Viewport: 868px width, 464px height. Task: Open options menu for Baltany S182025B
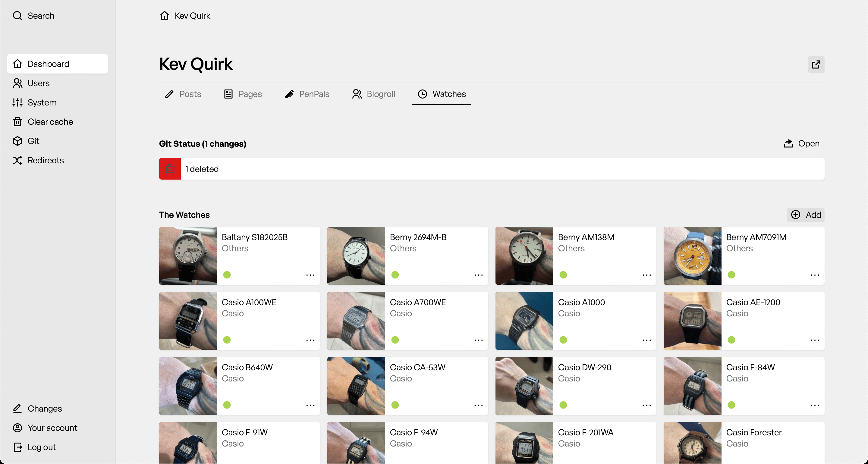(310, 275)
